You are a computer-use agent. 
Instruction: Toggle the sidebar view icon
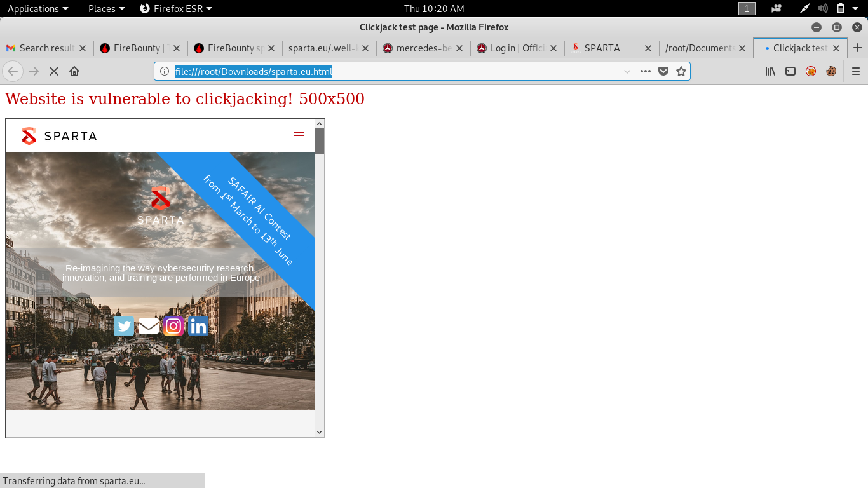pos(790,71)
